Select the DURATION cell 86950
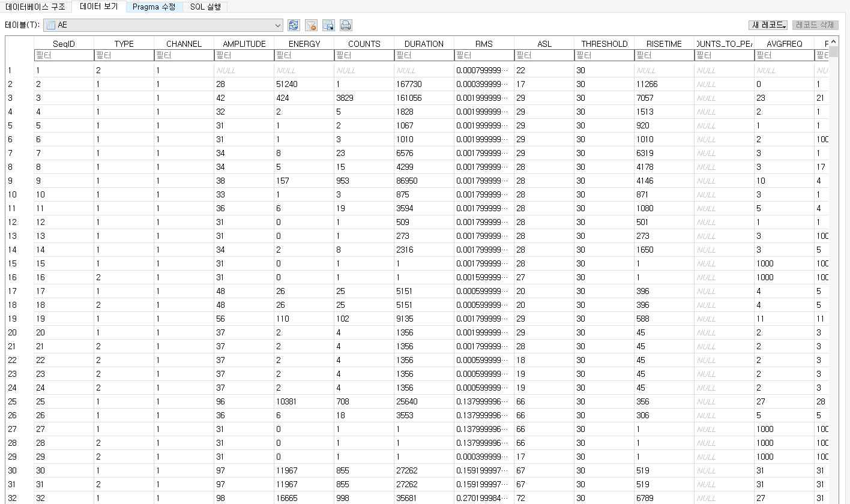Screen dimensions: 850x504 (424, 181)
